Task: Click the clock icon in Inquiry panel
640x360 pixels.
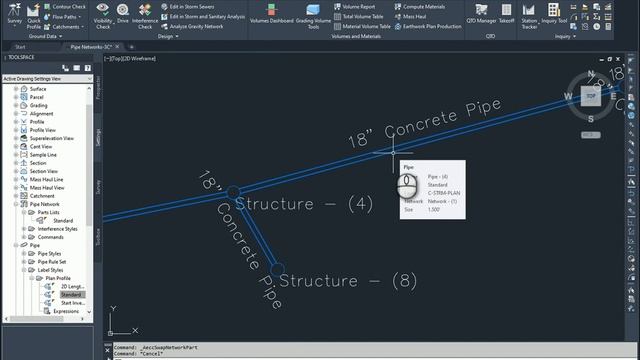Action: coord(596,27)
